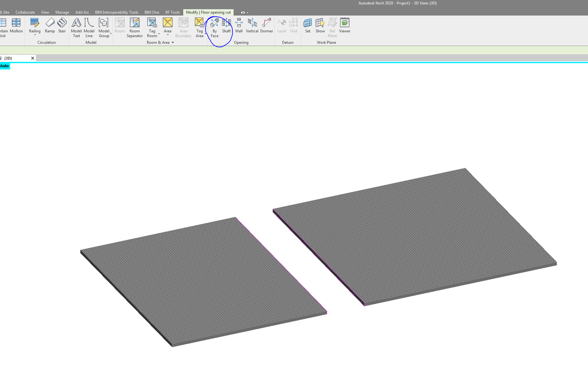
Task: Toggle Show work plane visibility
Action: 320,27
